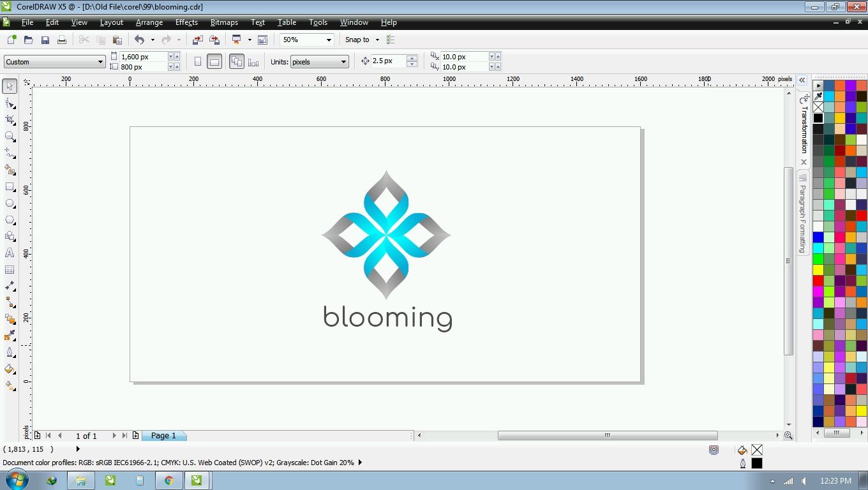This screenshot has height=490, width=868.
Task: Select the Dimension tool
Action: click(x=10, y=286)
